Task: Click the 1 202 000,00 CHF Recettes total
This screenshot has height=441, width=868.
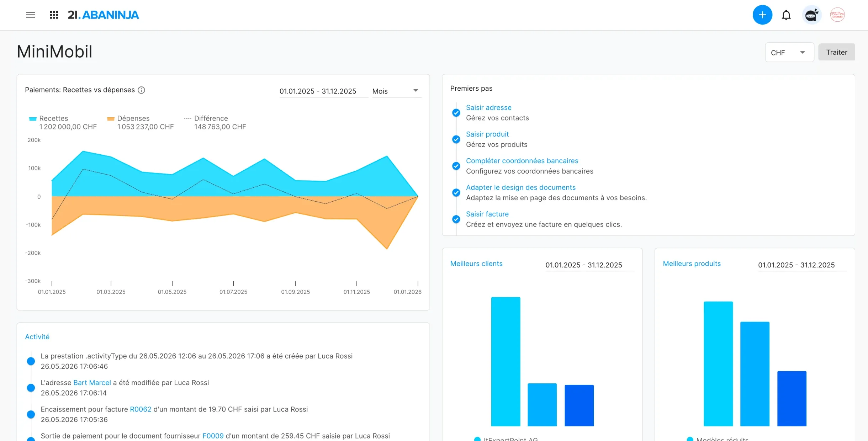Action: 68,127
